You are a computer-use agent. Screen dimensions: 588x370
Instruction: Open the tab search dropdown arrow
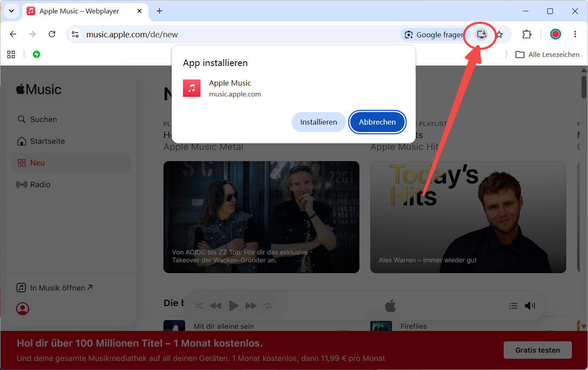(11, 11)
